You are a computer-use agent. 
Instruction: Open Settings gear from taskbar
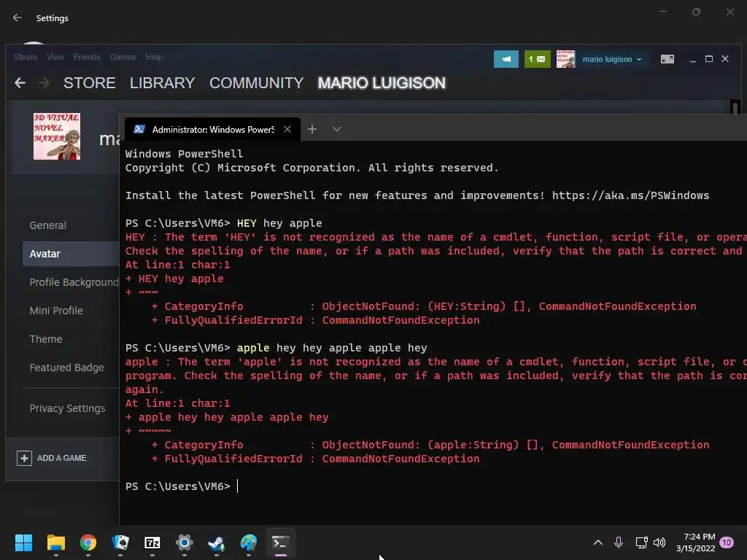click(185, 542)
